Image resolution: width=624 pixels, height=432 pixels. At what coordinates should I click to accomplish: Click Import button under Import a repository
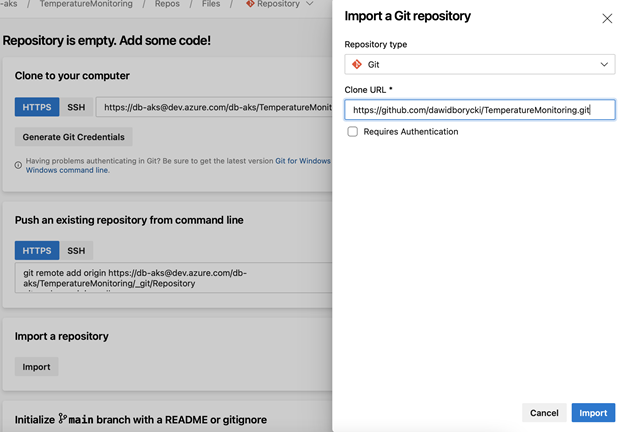click(x=36, y=367)
